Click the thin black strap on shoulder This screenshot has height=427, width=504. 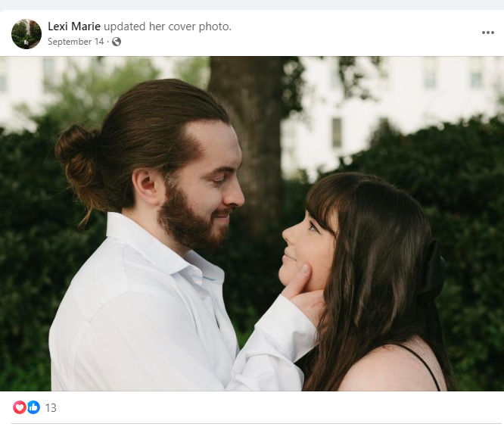point(419,365)
